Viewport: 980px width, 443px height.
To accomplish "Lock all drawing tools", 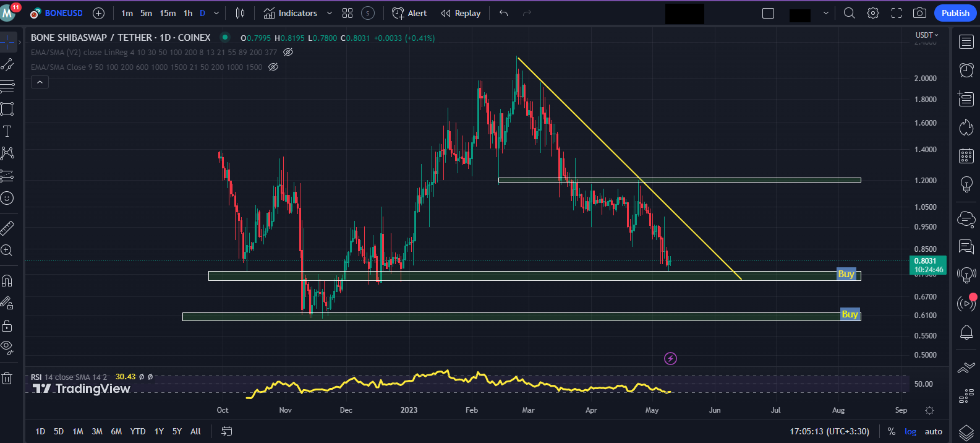I will [x=7, y=325].
